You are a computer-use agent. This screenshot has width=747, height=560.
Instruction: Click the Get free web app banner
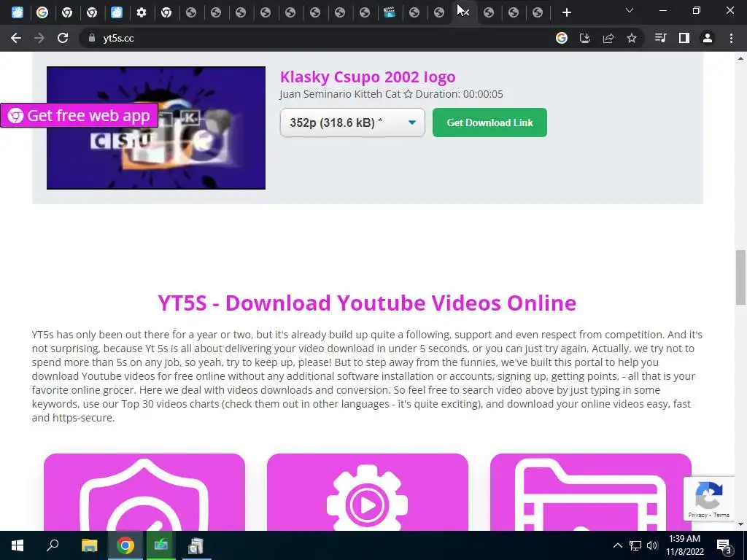[x=79, y=115]
